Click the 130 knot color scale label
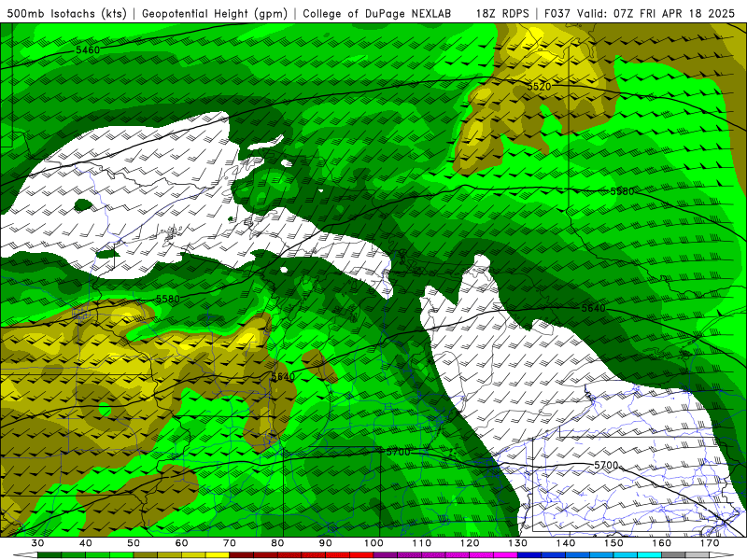The height and width of the screenshot is (560, 747). 517,543
